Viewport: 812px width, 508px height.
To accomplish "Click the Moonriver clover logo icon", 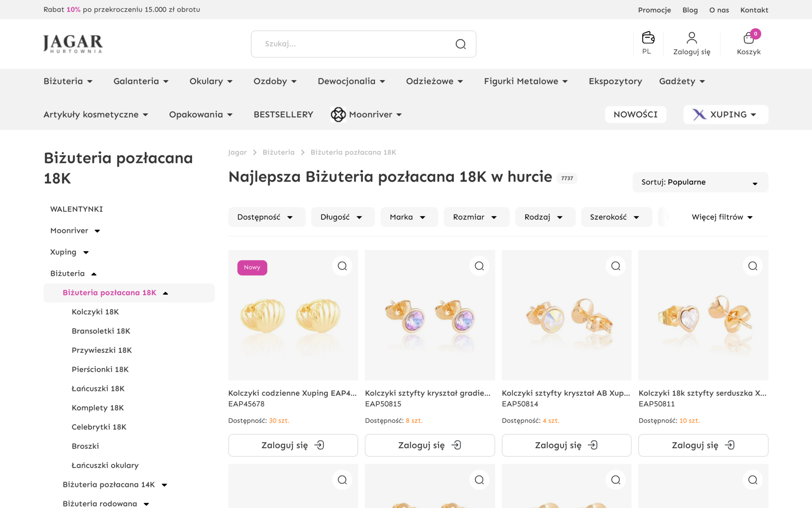I will pos(338,115).
